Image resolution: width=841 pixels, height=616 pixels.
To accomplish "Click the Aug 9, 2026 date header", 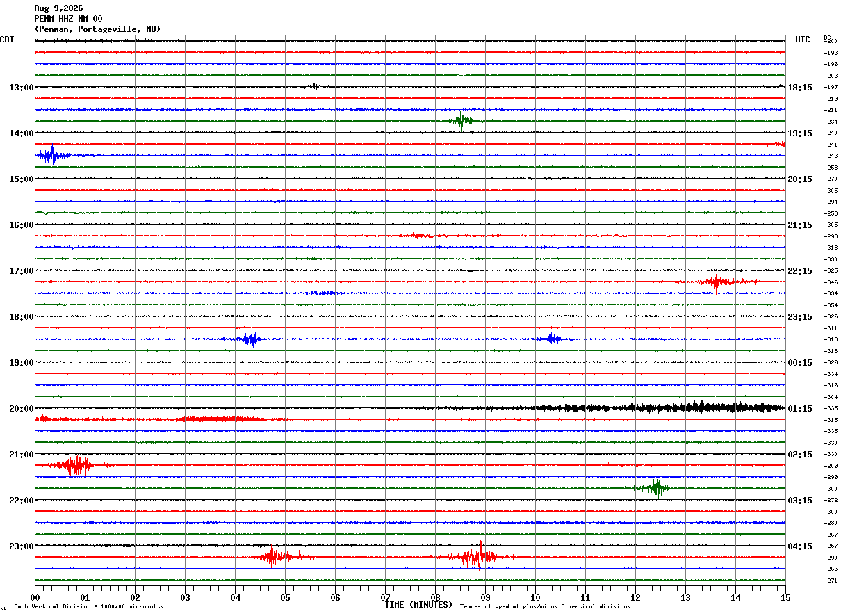I will coord(58,8).
